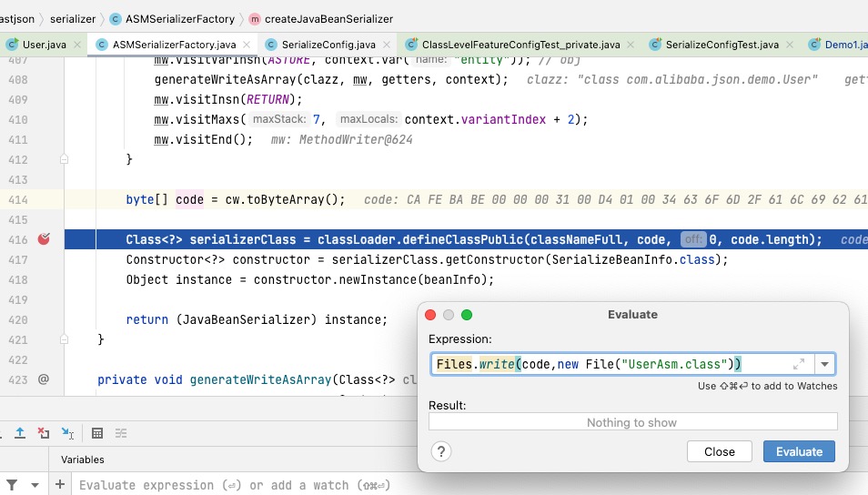Click the class icon beside ASMSerializerFactory breadcrumb
The height and width of the screenshot is (495, 868).
(x=116, y=19)
